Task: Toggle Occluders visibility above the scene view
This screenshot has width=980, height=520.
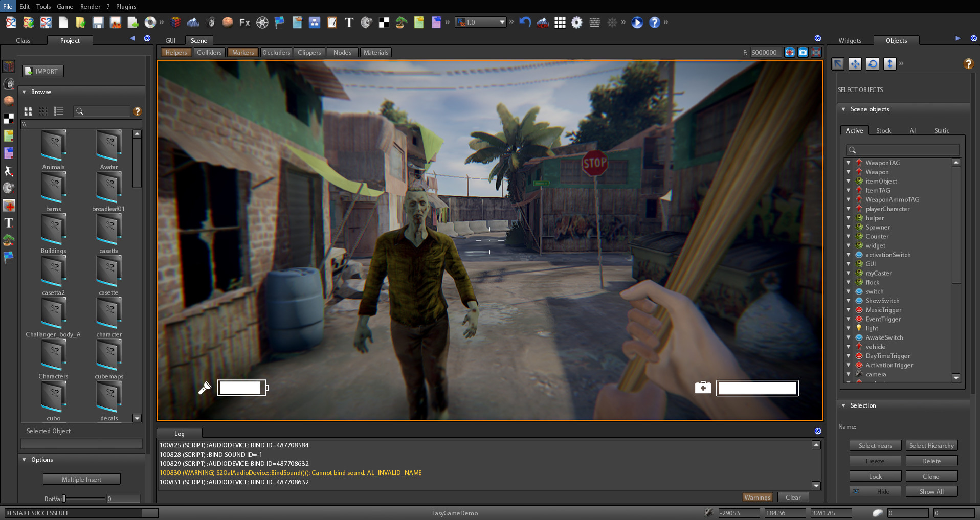Action: click(276, 52)
